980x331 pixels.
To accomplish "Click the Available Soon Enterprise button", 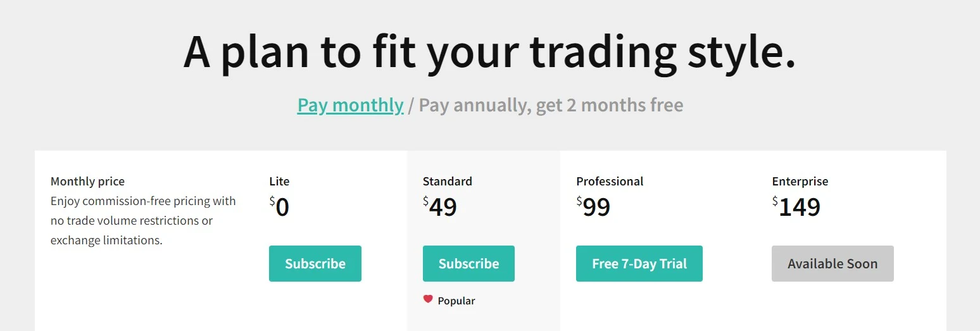I will tap(832, 263).
